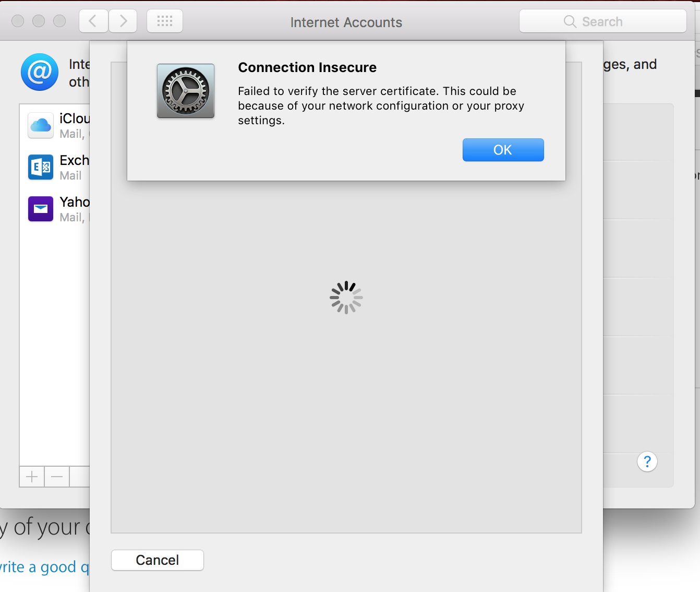Click the search magnifier icon
This screenshot has width=700, height=592.
point(569,21)
